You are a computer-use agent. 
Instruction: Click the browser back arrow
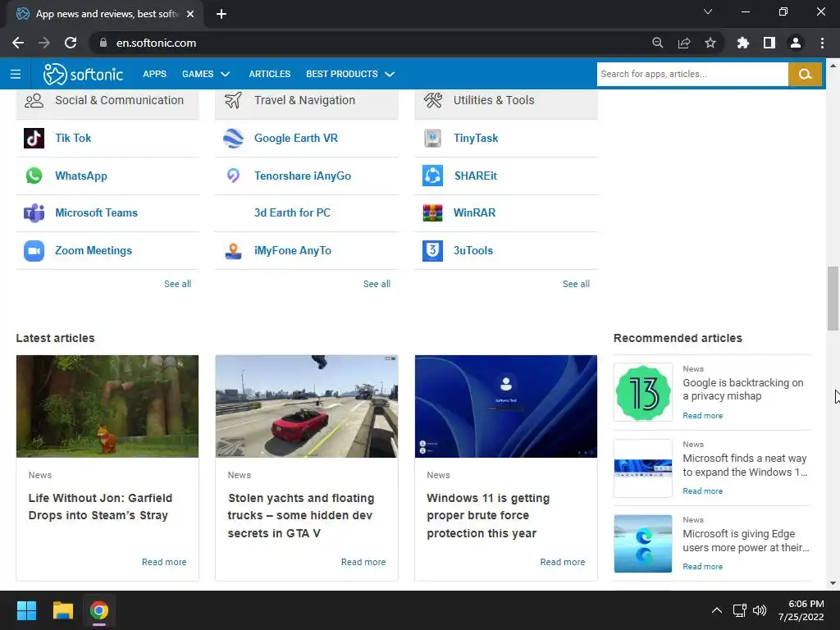coord(18,43)
